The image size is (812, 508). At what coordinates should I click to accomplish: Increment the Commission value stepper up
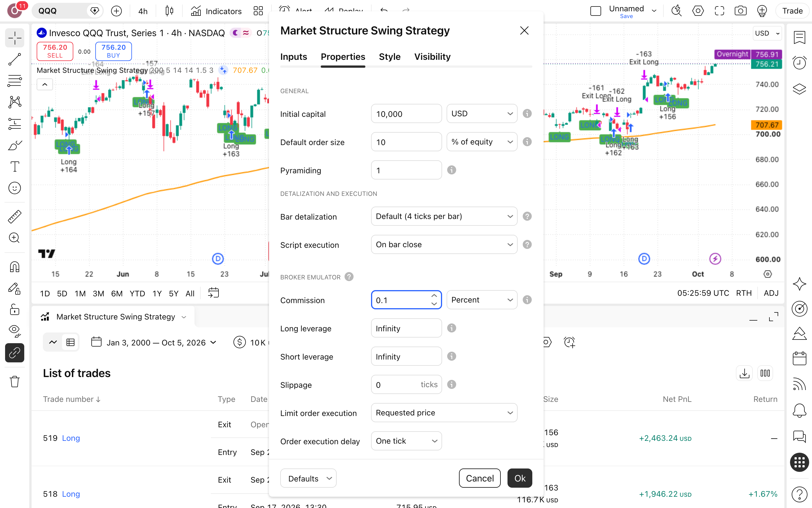coord(434,295)
